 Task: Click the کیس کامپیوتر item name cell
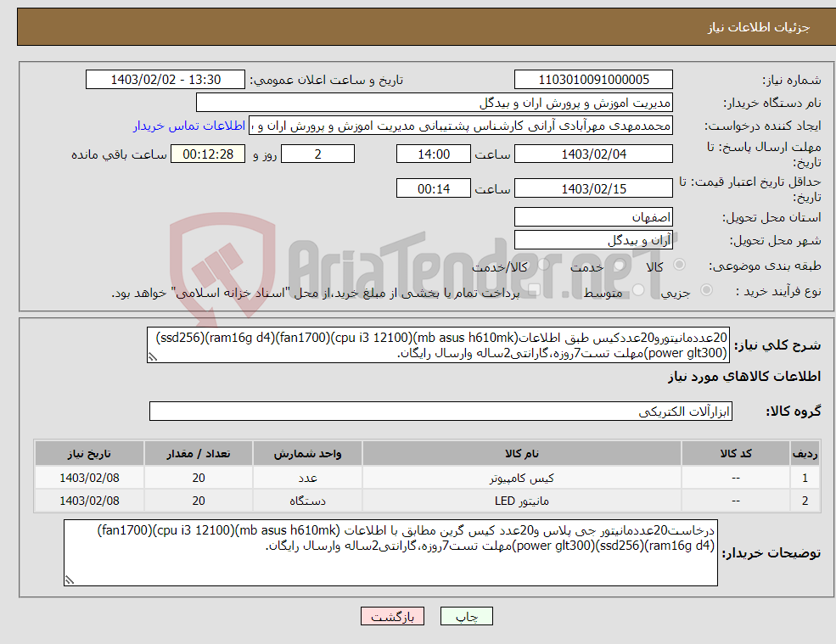522,479
